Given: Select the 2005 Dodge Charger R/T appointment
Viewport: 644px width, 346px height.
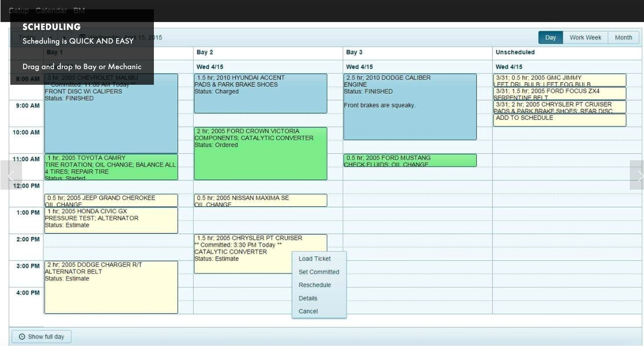Looking at the screenshot, I should (111, 287).
